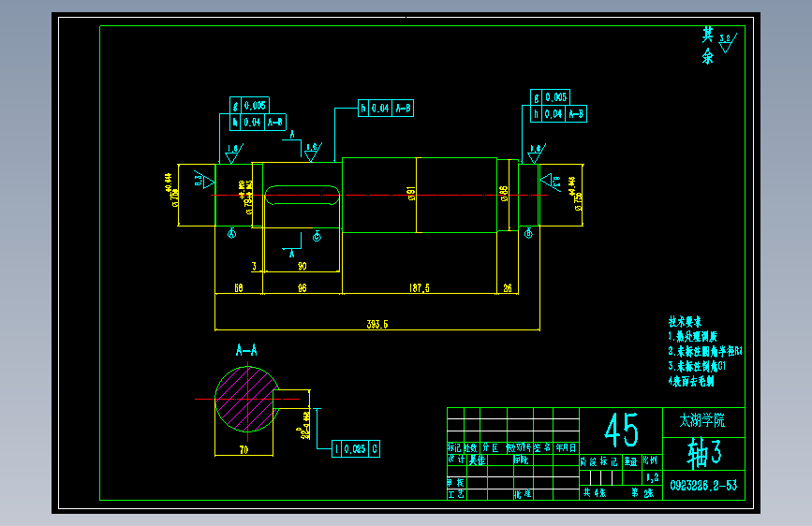
Task: Click the overall length dimension 393.5
Action: (377, 324)
